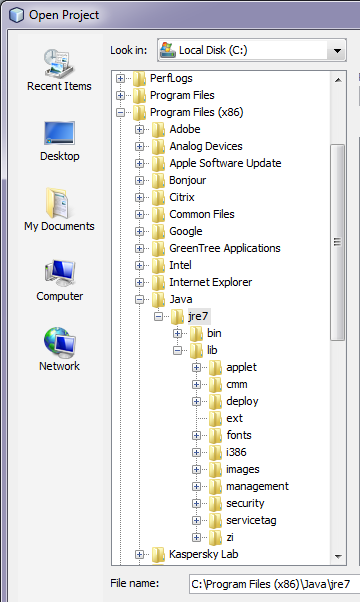Select 'management' folder name

pyautogui.click(x=258, y=486)
